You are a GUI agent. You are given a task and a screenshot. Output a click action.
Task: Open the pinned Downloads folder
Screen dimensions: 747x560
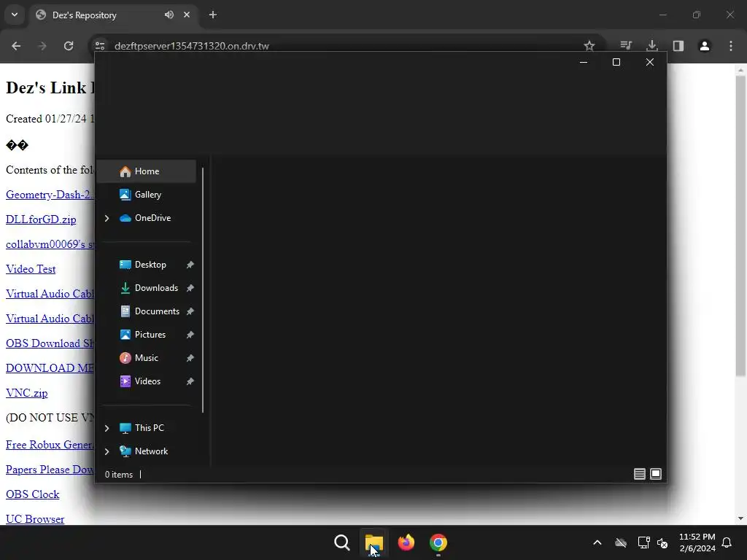[x=146, y=288]
